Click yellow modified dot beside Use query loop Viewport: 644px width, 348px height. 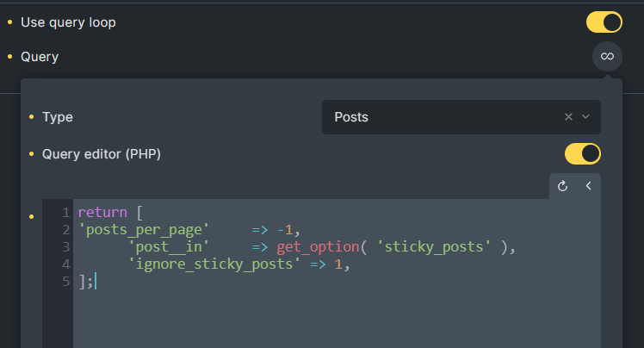coord(9,22)
